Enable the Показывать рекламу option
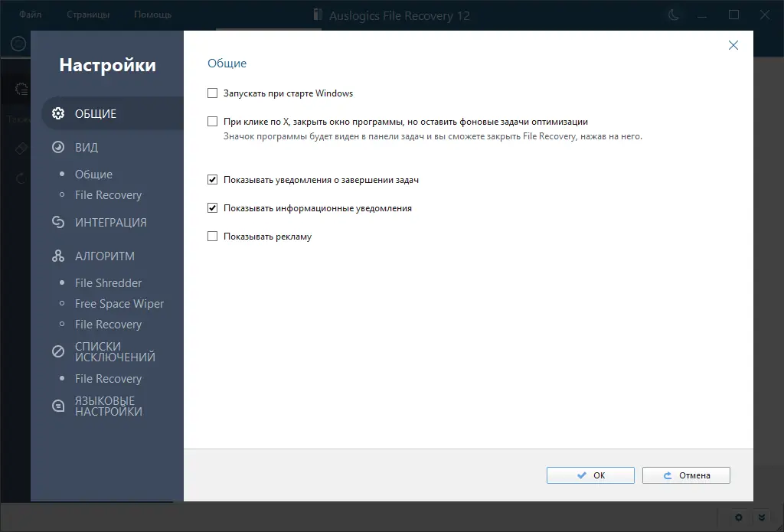The image size is (784, 532). (212, 236)
